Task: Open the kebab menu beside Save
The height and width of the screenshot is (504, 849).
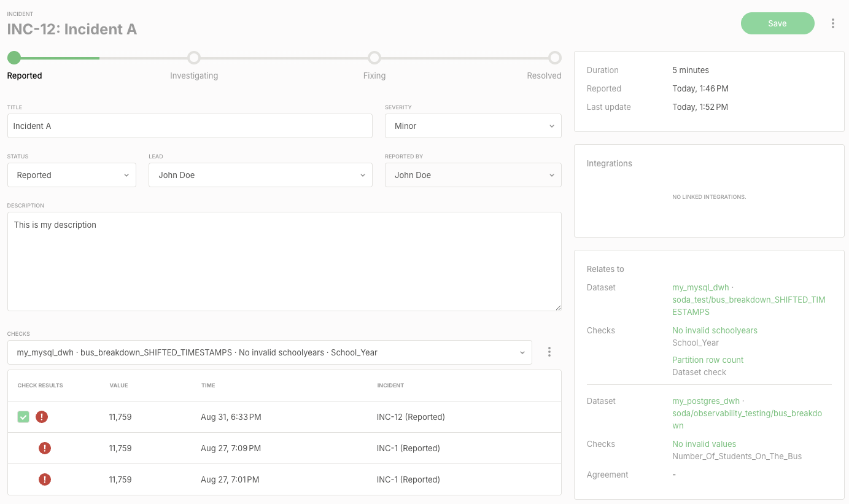Action: [833, 23]
